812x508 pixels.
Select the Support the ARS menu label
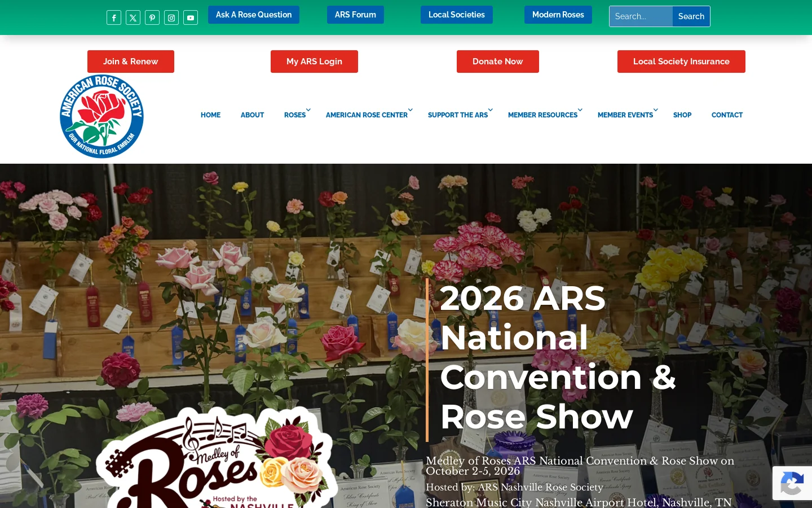click(x=458, y=115)
